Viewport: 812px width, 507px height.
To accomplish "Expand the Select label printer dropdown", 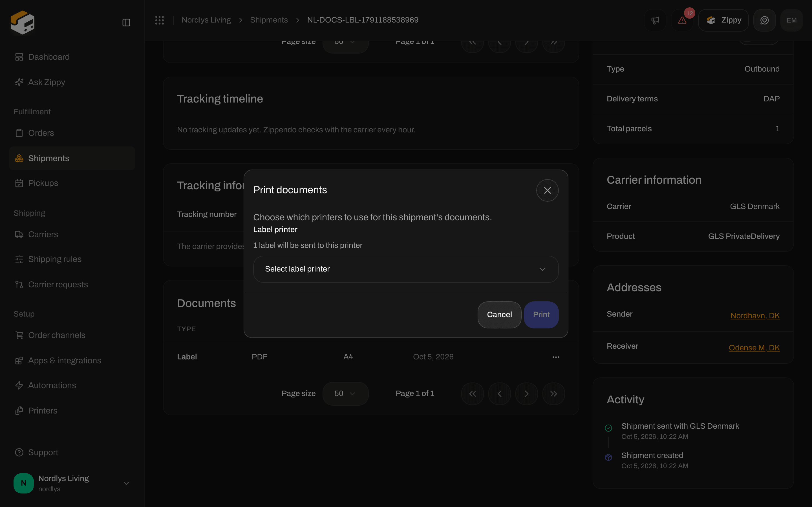I will [x=406, y=269].
